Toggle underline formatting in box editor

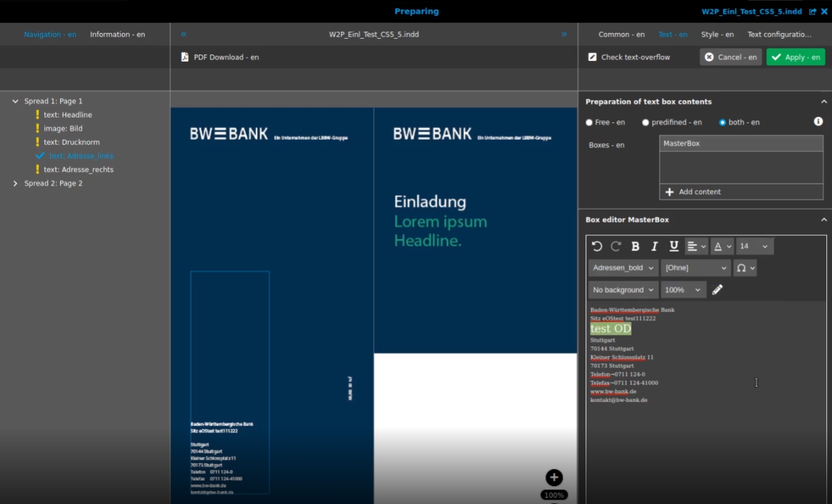[x=674, y=247]
